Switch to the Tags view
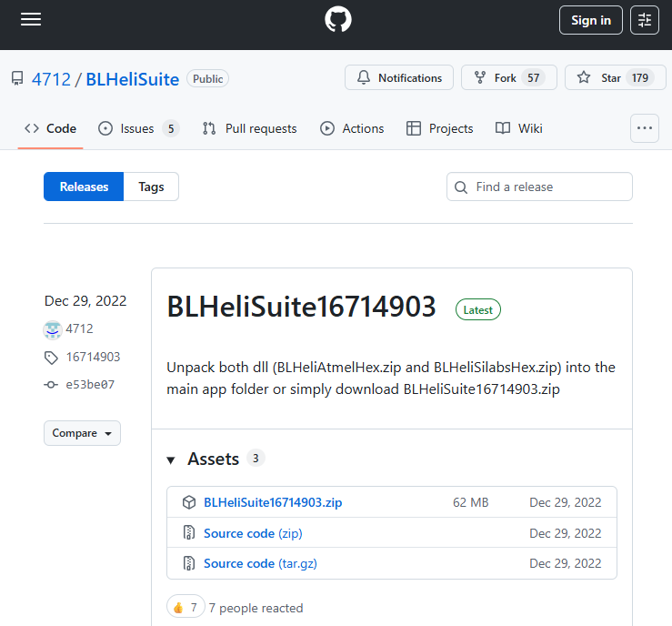672x626 pixels. click(x=151, y=187)
